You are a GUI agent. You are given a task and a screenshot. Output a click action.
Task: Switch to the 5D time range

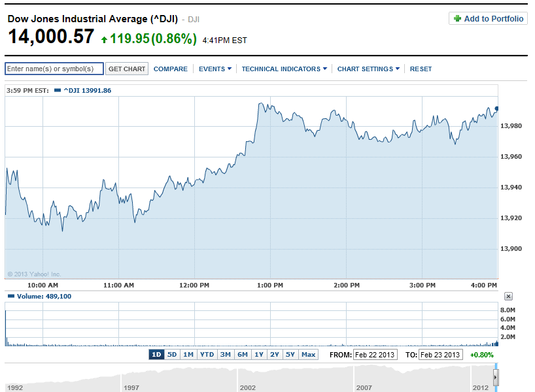tap(172, 355)
